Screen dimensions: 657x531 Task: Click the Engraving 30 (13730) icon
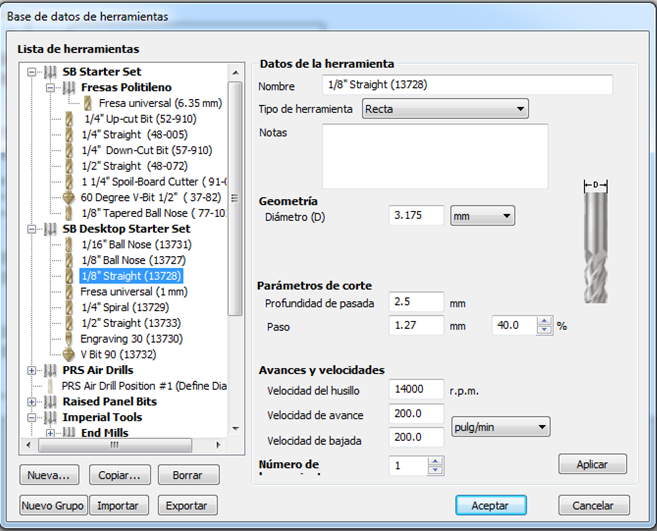point(69,339)
